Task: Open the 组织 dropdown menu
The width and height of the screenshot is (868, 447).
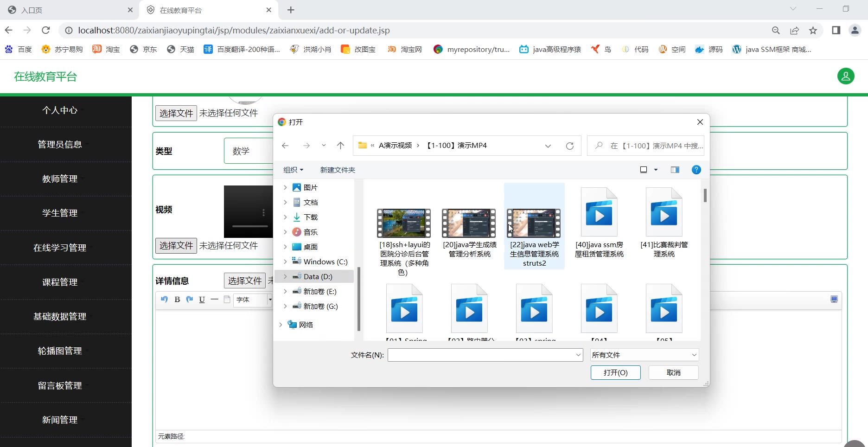Action: tap(293, 170)
